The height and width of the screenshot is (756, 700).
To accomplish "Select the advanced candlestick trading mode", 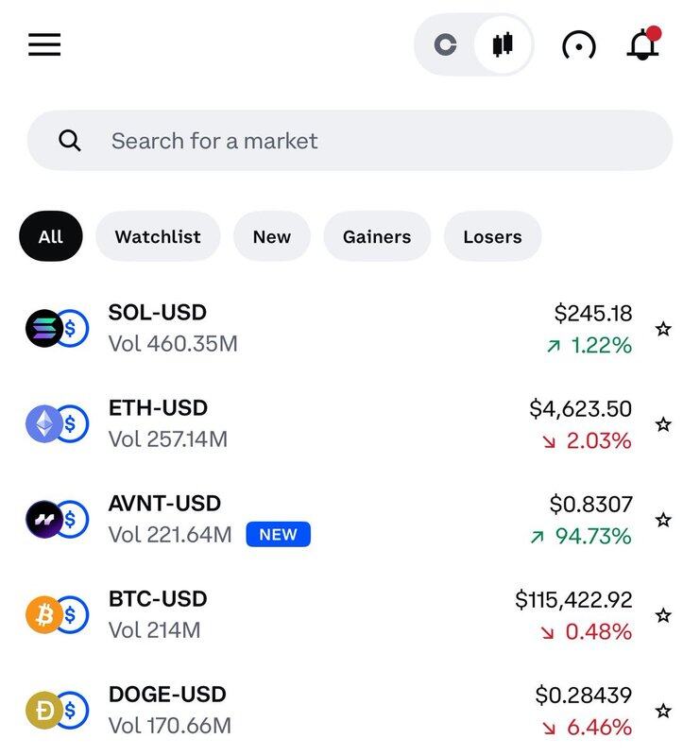I will 503,44.
